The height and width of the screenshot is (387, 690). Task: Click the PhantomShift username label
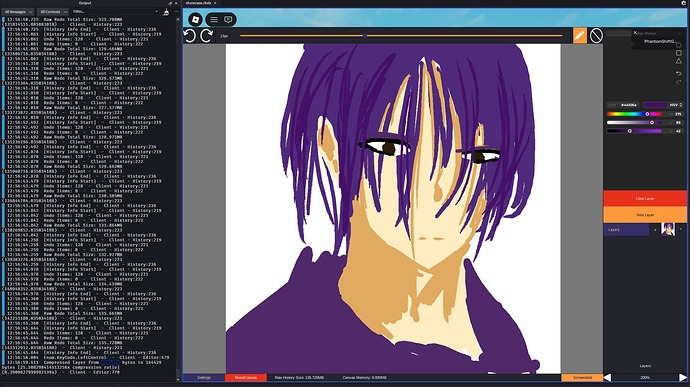tap(660, 41)
